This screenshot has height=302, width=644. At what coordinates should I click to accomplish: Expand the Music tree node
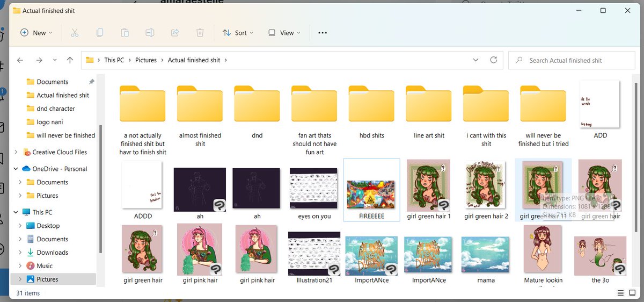pyautogui.click(x=20, y=266)
